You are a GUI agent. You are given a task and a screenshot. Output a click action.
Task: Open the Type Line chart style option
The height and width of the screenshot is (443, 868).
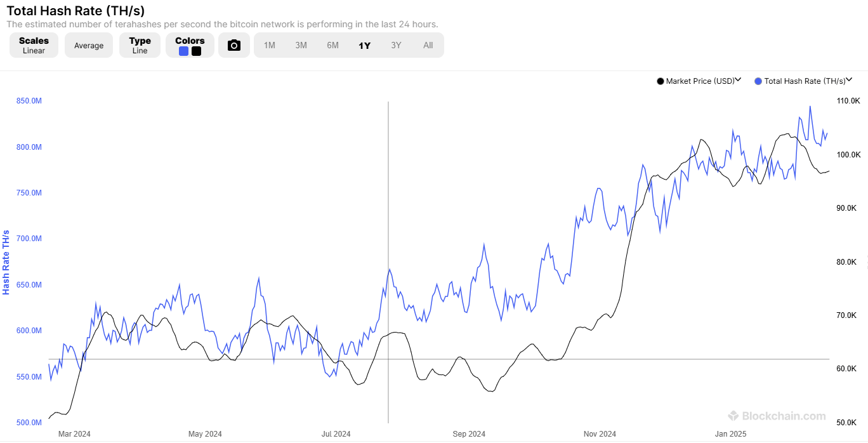(140, 45)
